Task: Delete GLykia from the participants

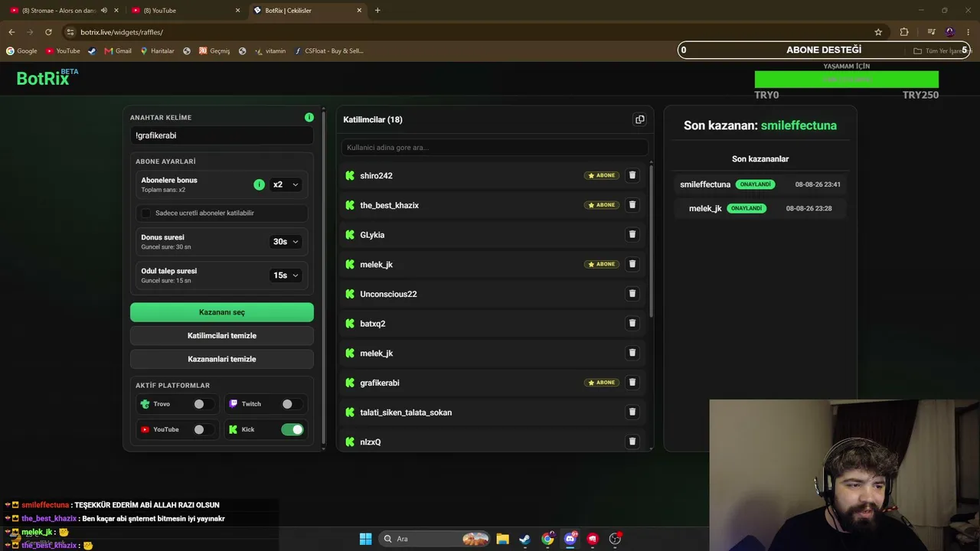Action: coord(632,234)
